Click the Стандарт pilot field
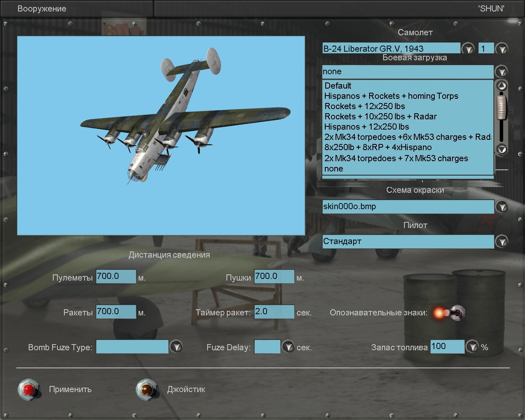Screen dimensions: 525x420 (x=408, y=242)
